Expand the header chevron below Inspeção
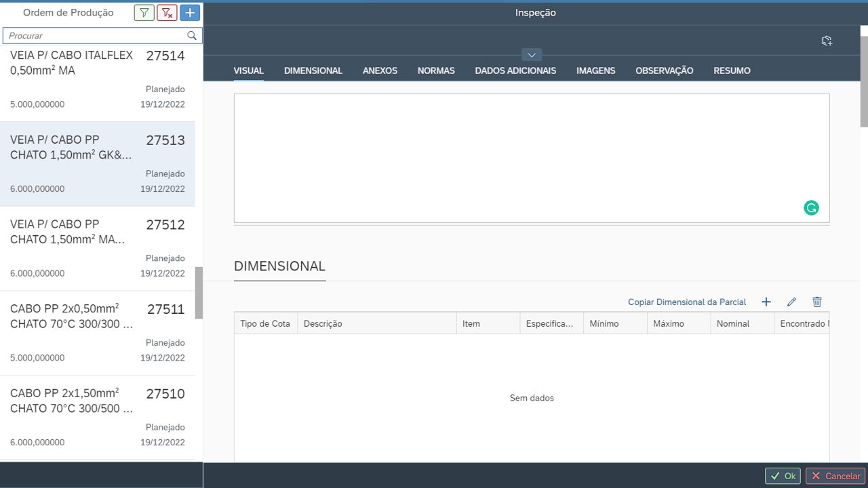 532,55
